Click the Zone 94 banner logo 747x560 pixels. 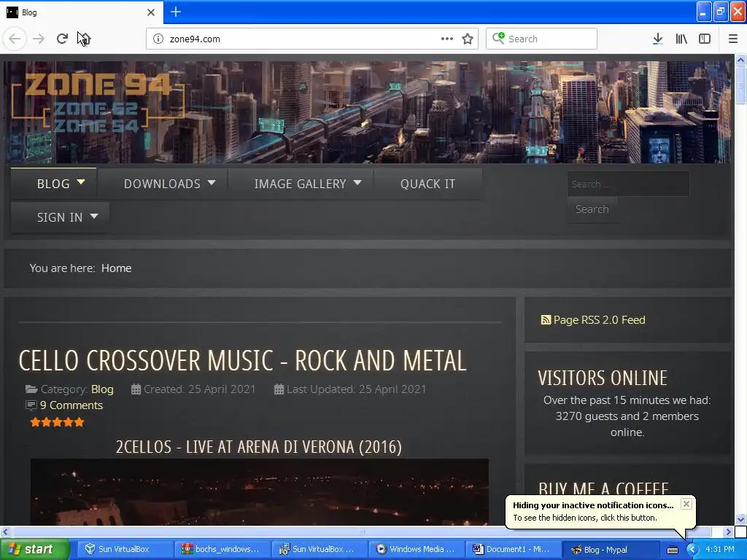[98, 102]
